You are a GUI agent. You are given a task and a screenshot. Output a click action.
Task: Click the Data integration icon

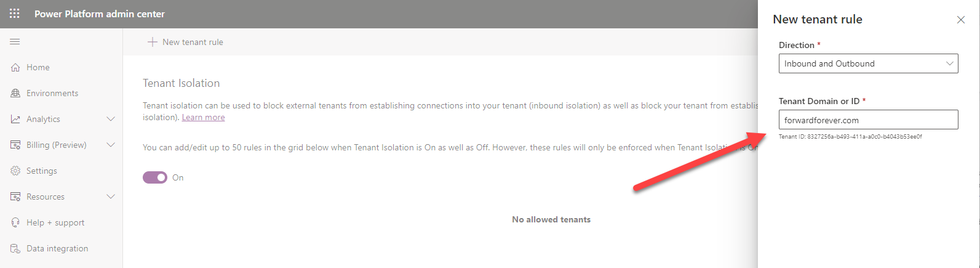pos(15,249)
